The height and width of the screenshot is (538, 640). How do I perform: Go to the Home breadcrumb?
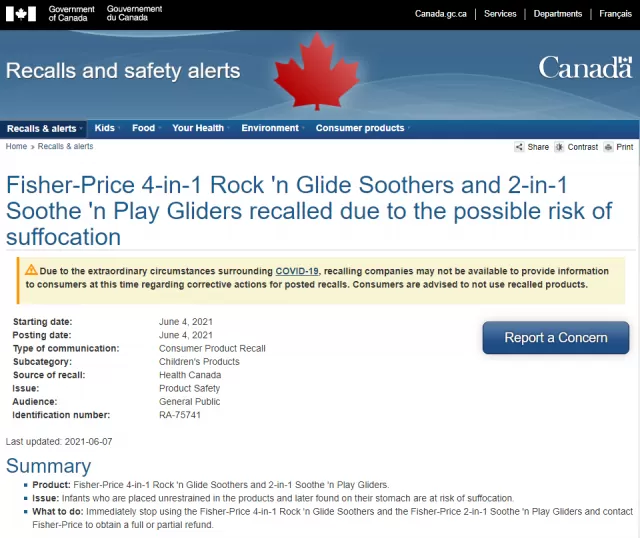point(16,146)
